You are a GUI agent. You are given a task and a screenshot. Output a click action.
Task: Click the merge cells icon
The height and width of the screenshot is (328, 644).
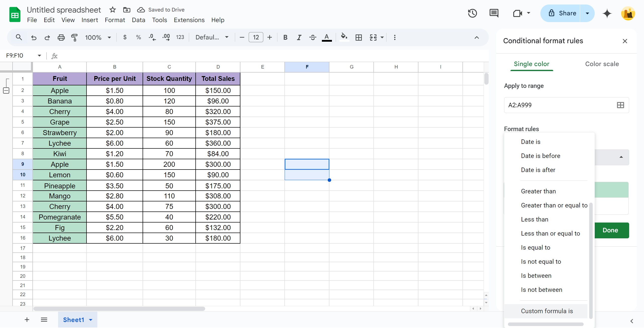point(373,37)
